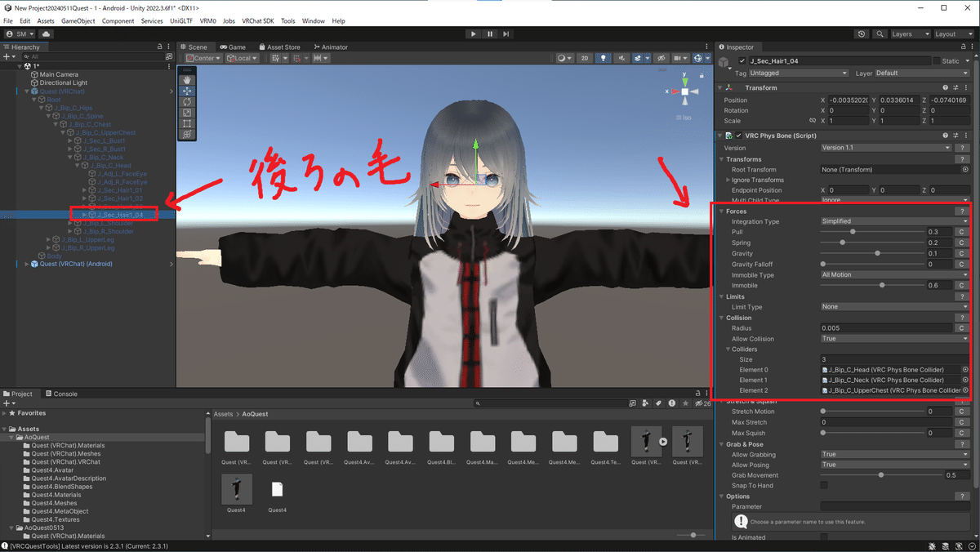Image resolution: width=980 pixels, height=552 pixels.
Task: Click help button for Forces section
Action: [962, 211]
